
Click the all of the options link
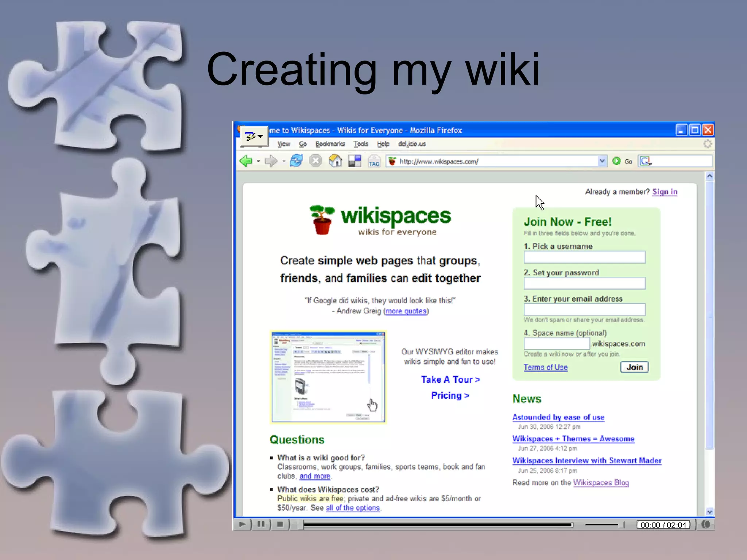(x=353, y=508)
